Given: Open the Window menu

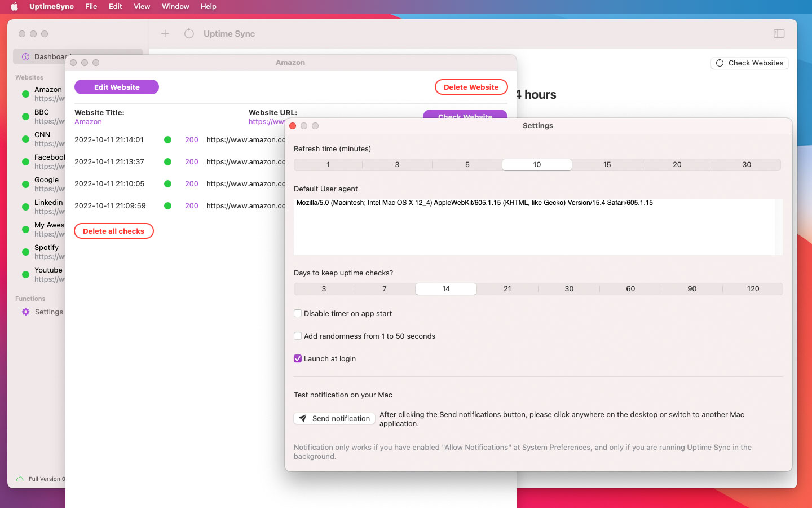Looking at the screenshot, I should point(175,7).
